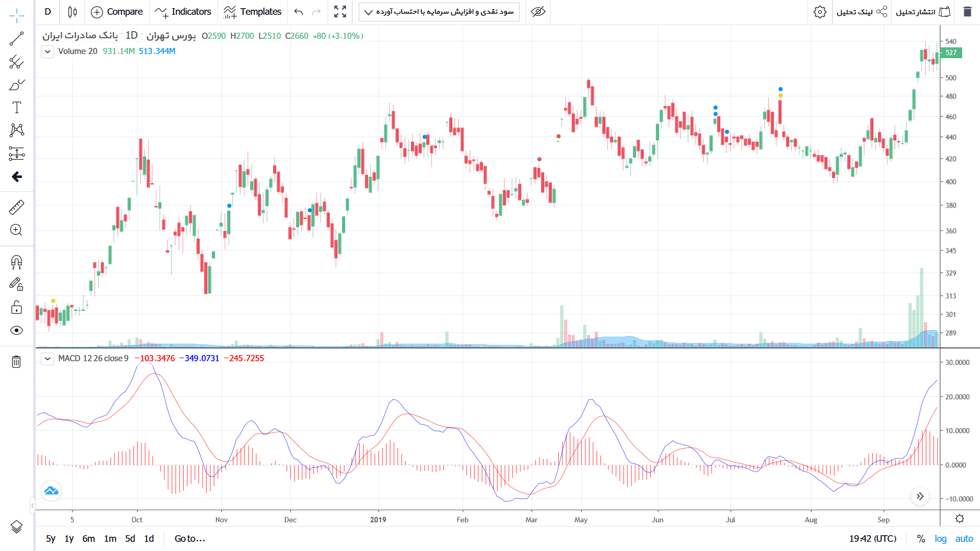Collapse the MACD indicator legend

47,359
